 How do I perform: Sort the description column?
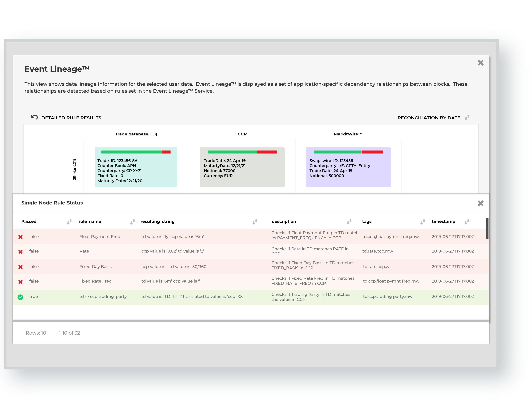coord(349,221)
